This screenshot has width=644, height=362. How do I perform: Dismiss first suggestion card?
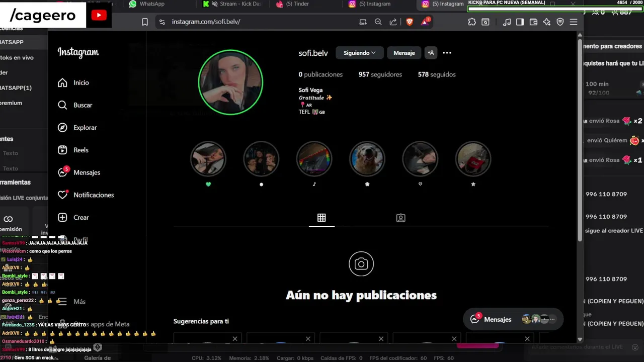coord(235,339)
